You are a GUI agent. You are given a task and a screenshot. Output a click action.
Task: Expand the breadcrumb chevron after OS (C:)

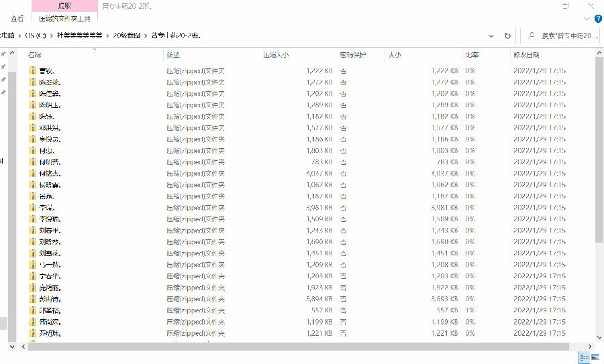point(52,36)
